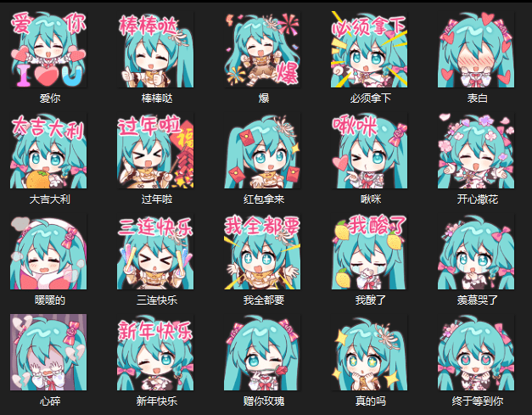
Task: Click the caption text 新年快乐
Action: pos(157,401)
